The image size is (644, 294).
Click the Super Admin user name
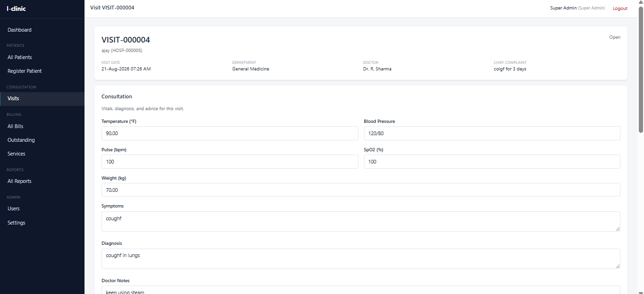click(563, 8)
